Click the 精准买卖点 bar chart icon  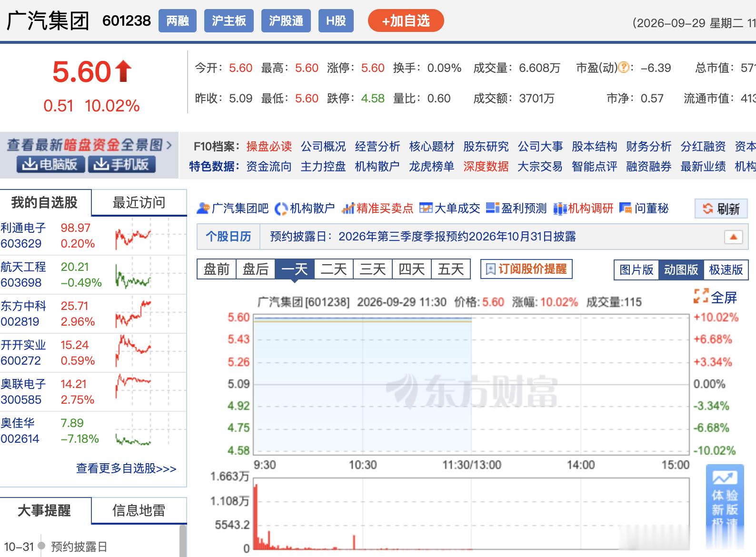click(x=348, y=209)
